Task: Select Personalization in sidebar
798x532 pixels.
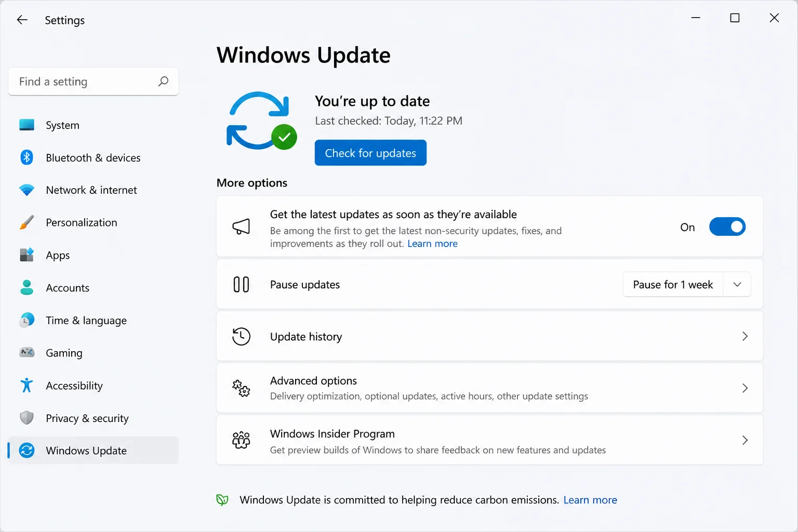Action: click(94, 222)
